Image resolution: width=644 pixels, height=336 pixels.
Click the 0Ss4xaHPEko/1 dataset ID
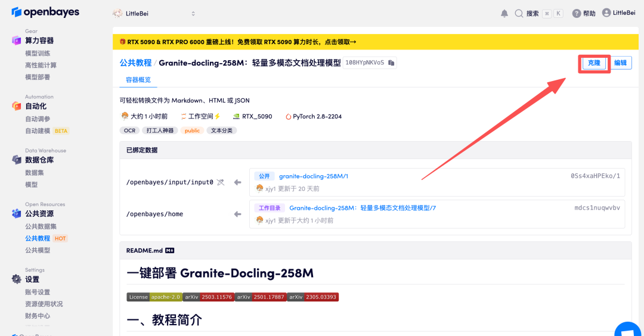pos(595,176)
